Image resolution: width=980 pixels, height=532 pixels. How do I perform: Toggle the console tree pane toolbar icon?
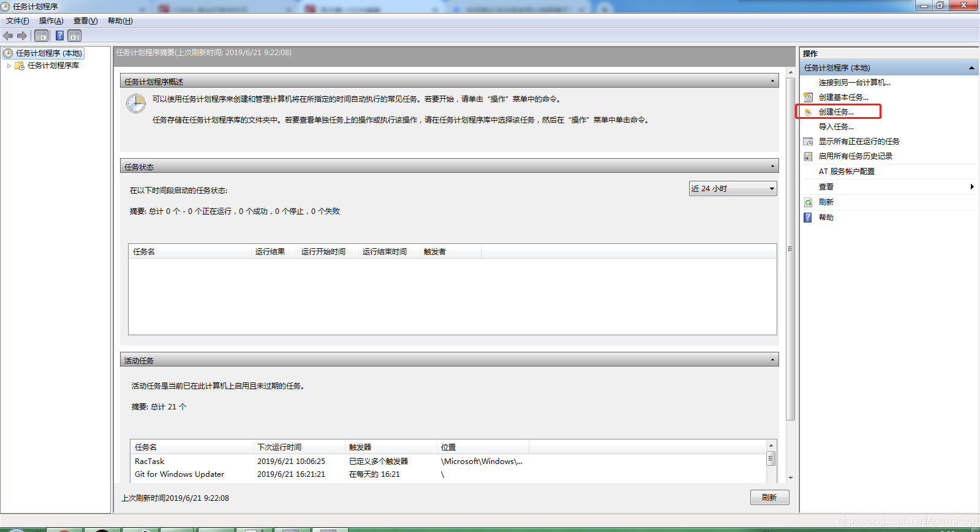[x=41, y=36]
